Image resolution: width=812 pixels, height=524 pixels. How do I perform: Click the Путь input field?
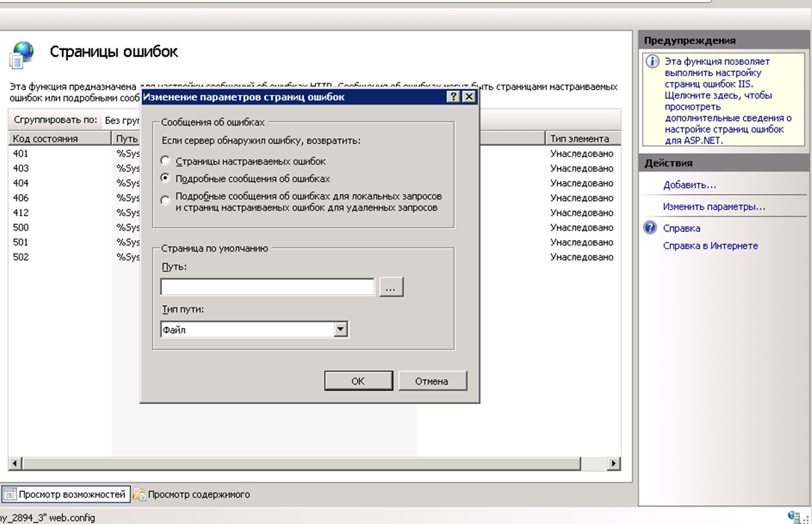[x=267, y=286]
